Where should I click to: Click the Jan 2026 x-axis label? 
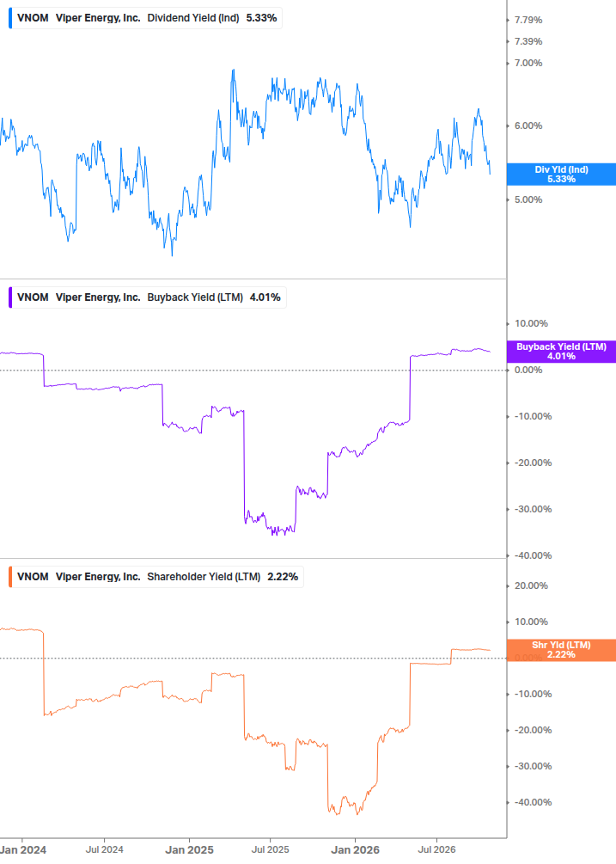355,849
